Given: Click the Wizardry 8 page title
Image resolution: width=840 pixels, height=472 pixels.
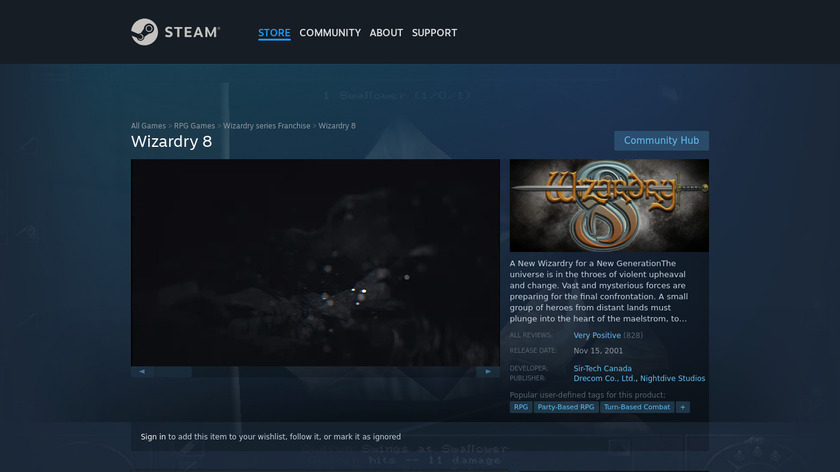Looking at the screenshot, I should pos(171,141).
